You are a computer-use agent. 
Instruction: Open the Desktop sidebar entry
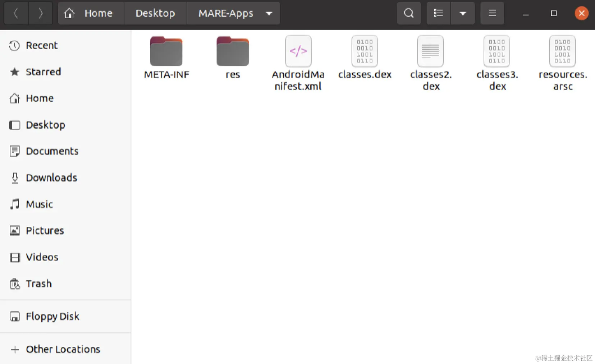click(x=65, y=125)
